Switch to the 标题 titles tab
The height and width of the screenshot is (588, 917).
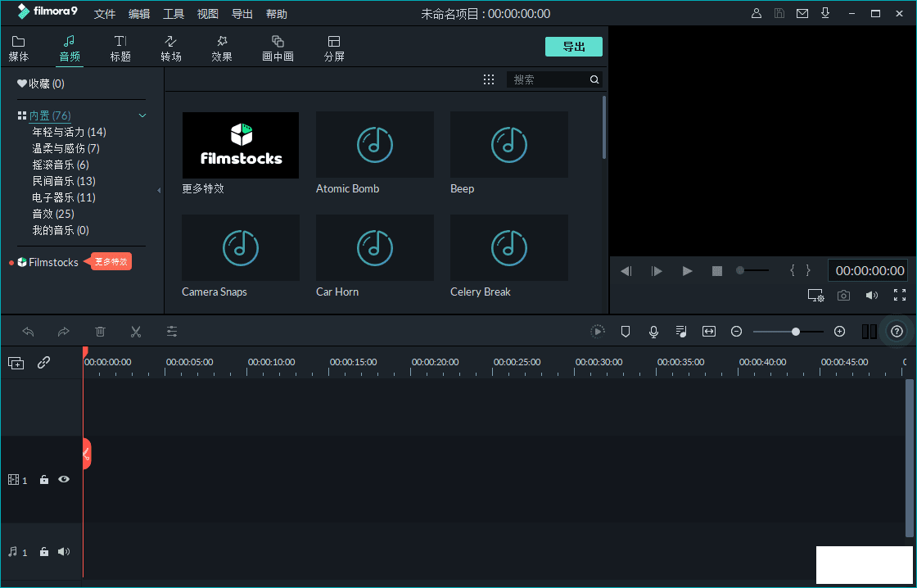[120, 48]
